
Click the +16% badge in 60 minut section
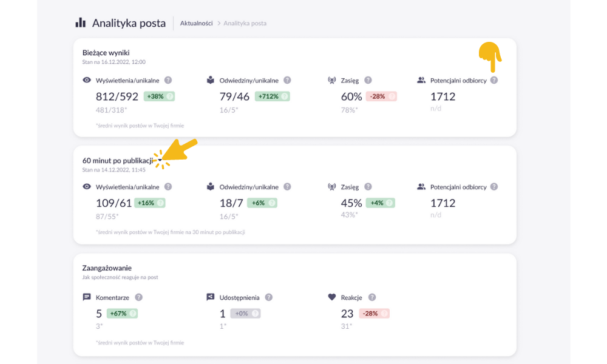(x=150, y=203)
